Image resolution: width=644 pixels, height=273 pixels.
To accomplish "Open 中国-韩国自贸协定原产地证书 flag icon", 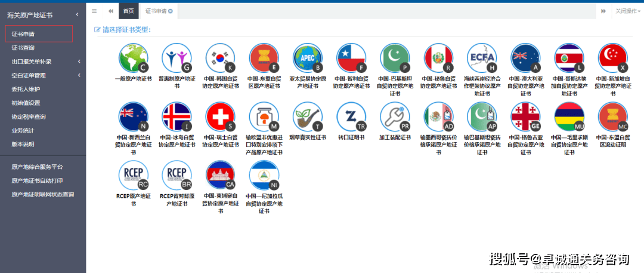I will click(221, 58).
